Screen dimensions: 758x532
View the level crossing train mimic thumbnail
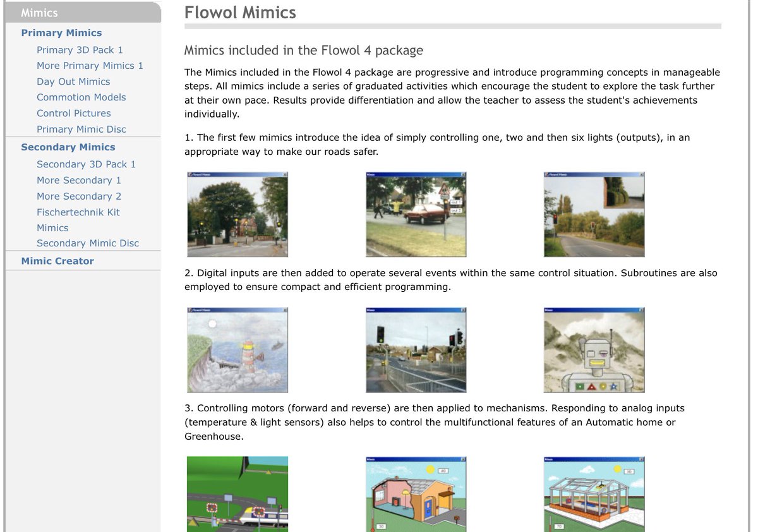coord(238,494)
